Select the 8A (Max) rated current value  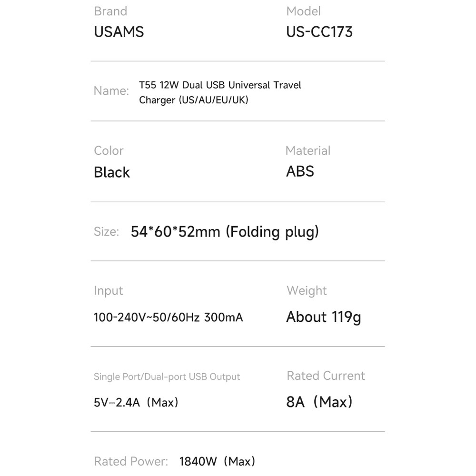click(319, 402)
